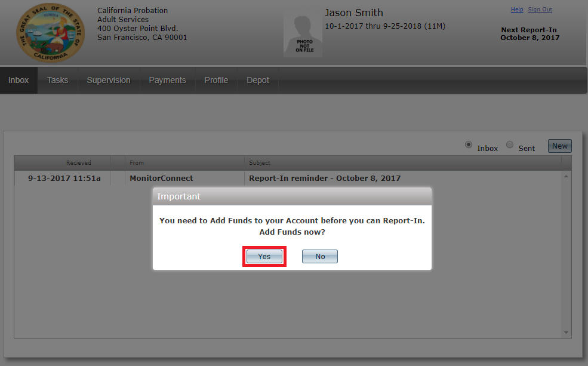Click the Sign Out link

point(540,10)
